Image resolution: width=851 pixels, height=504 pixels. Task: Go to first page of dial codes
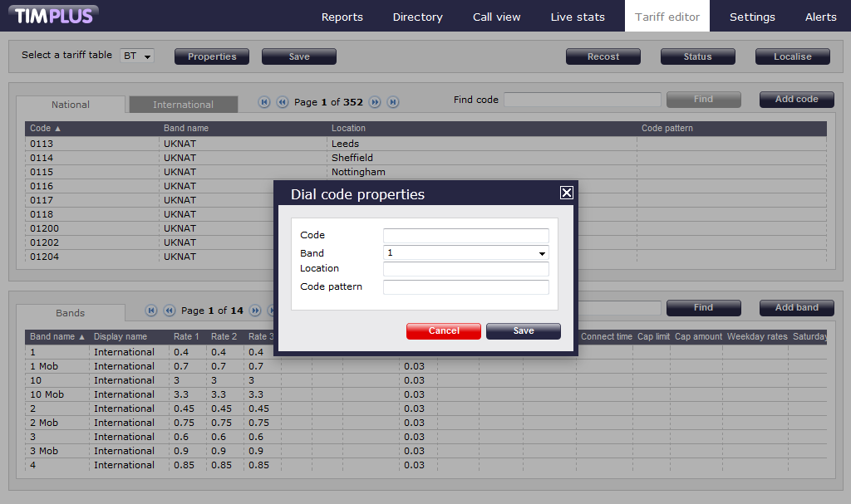[264, 102]
